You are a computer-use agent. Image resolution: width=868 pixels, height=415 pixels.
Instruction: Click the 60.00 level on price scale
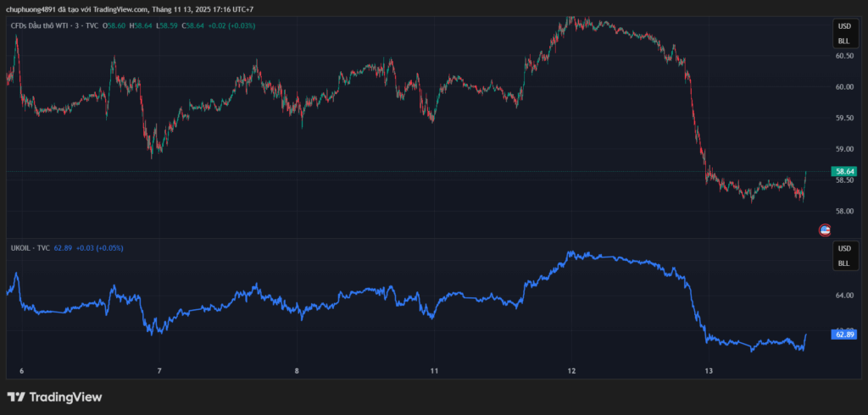click(844, 86)
